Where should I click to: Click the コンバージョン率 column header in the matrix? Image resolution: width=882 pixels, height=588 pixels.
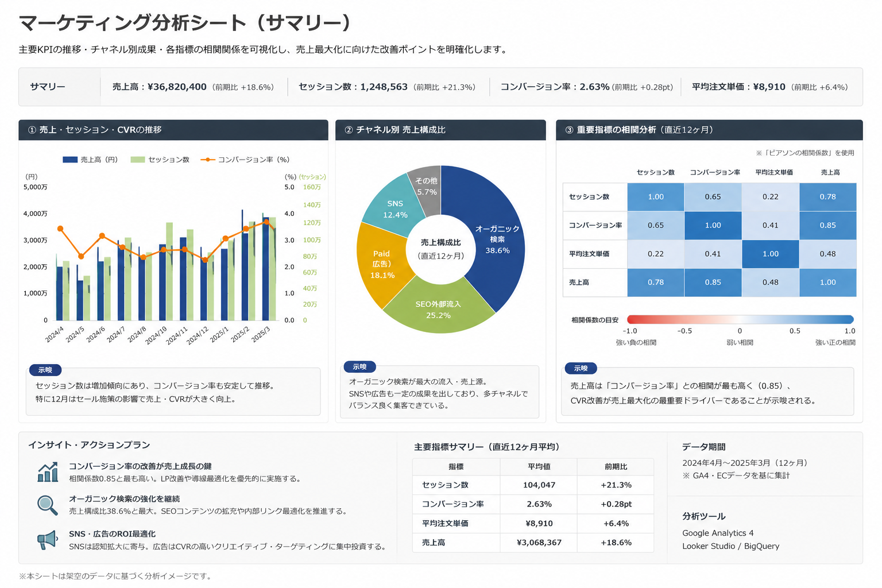tap(714, 172)
